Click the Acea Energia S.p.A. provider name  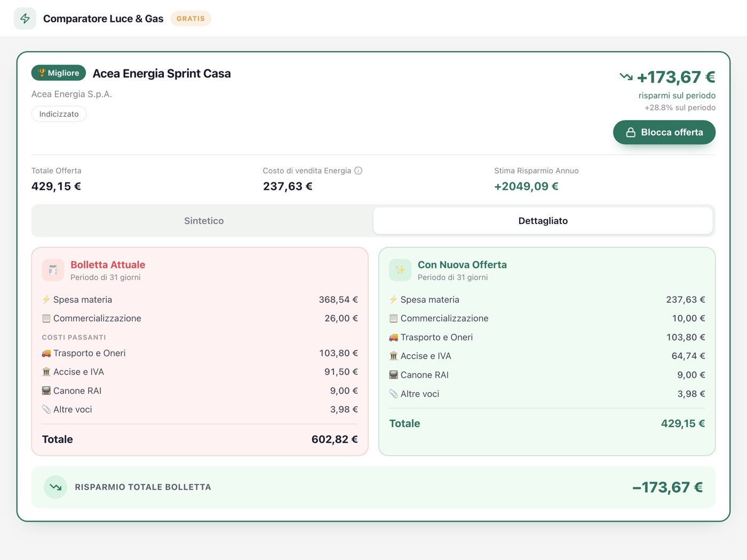(x=71, y=94)
